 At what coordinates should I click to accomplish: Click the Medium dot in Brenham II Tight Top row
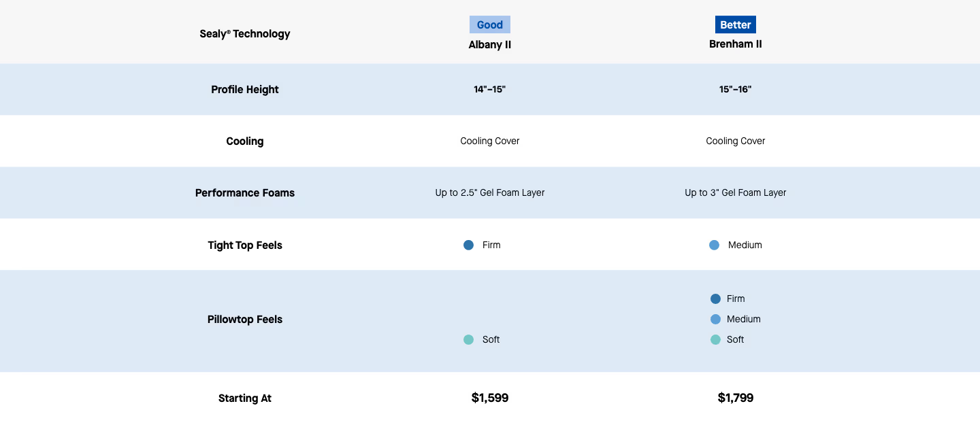coord(714,245)
